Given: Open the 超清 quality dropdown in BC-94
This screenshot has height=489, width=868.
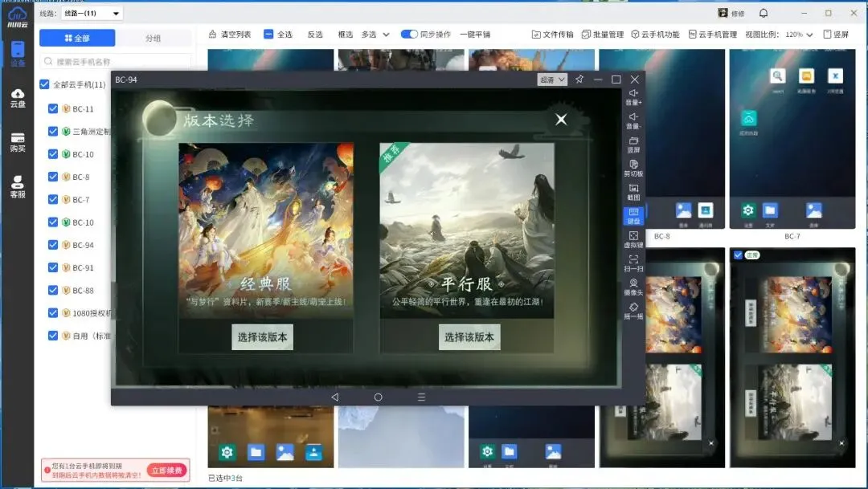Looking at the screenshot, I should [x=552, y=79].
